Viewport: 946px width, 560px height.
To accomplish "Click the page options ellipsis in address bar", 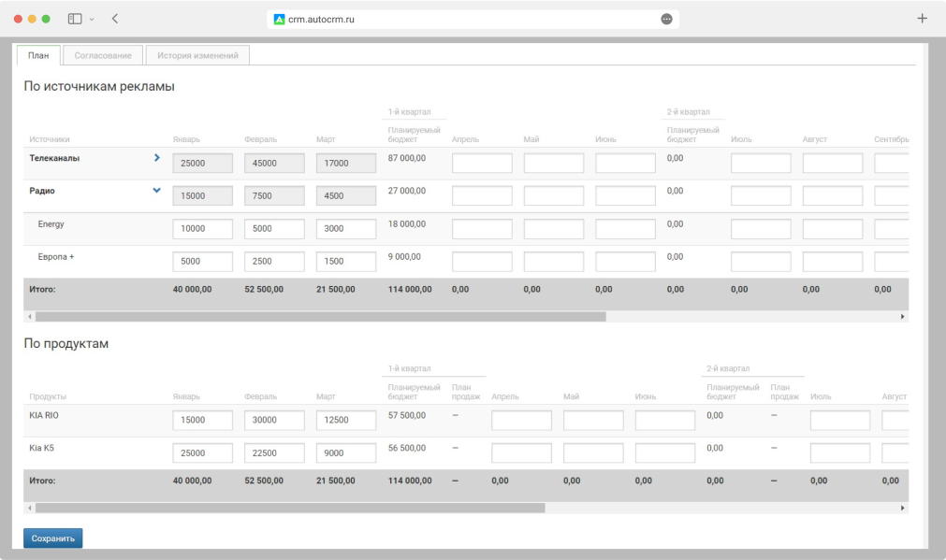I will (x=666, y=19).
